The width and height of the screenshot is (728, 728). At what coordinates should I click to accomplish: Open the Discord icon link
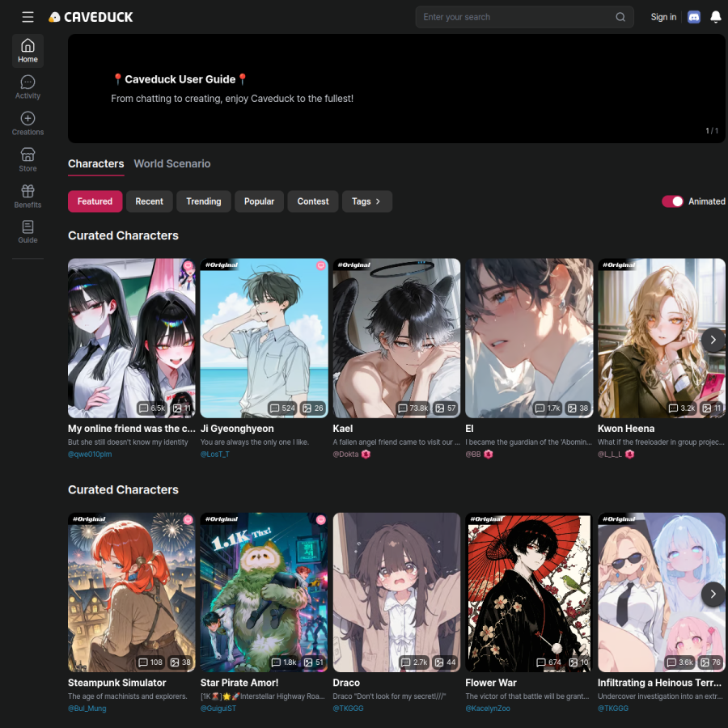694,17
